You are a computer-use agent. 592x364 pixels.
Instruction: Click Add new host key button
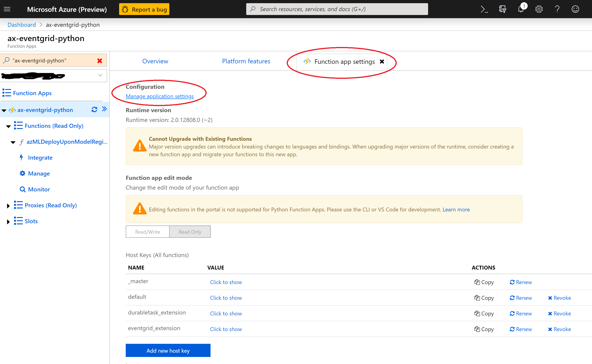(x=168, y=351)
